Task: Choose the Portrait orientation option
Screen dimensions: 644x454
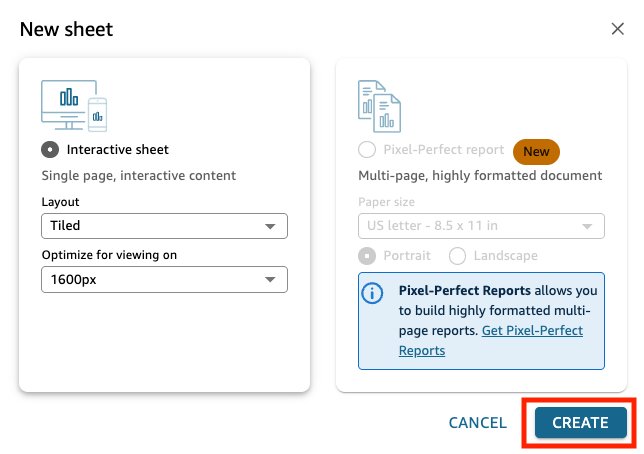Action: pyautogui.click(x=367, y=256)
